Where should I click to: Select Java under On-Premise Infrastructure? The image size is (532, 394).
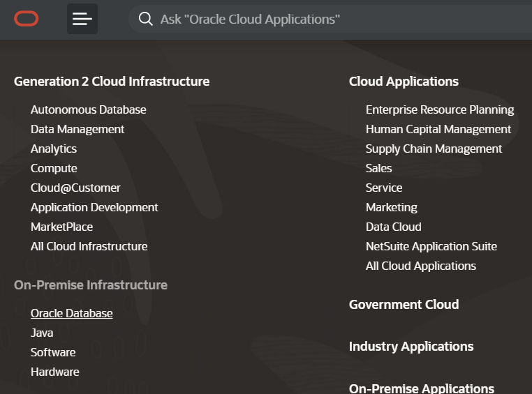tap(42, 333)
